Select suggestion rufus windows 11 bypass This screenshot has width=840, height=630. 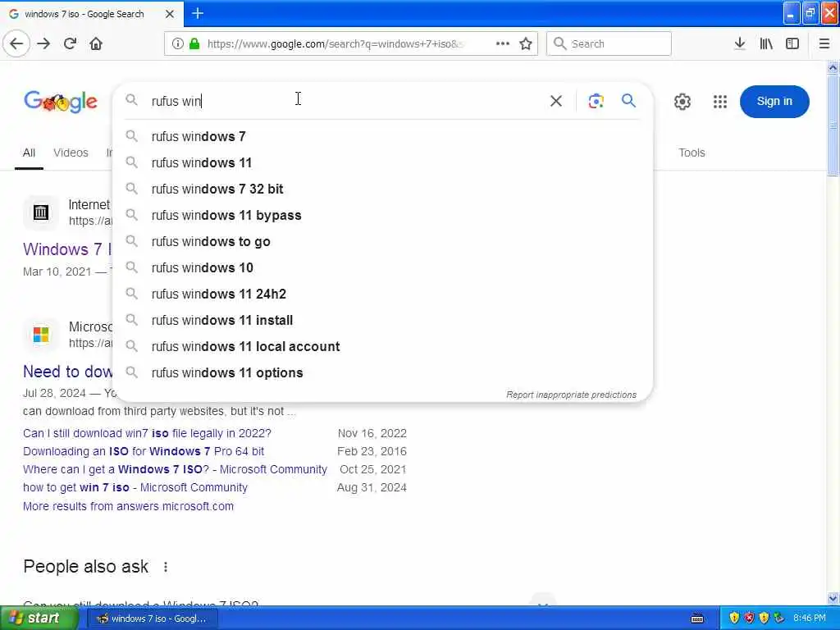click(x=382, y=216)
